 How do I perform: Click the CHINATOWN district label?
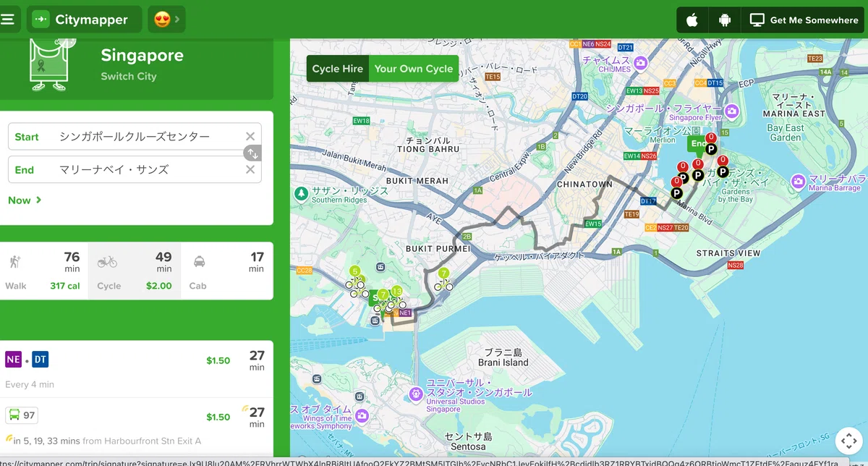pos(584,185)
